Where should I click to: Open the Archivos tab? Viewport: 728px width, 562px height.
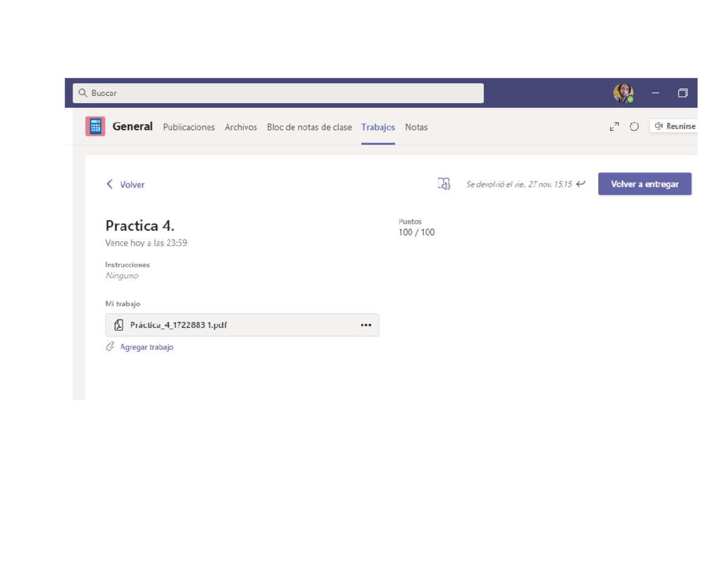pos(241,127)
